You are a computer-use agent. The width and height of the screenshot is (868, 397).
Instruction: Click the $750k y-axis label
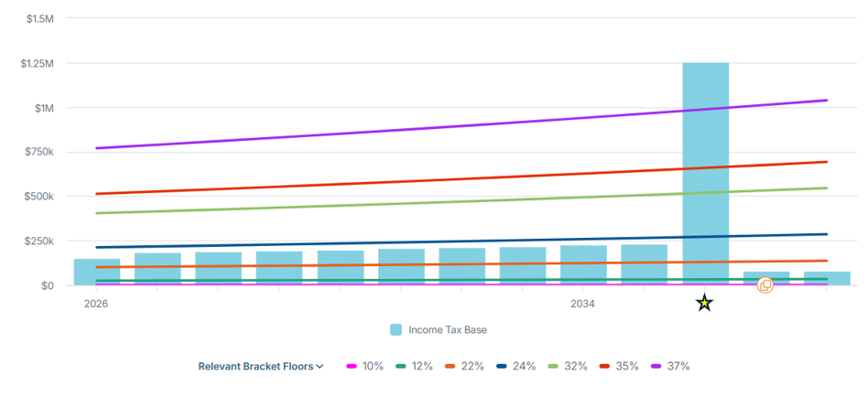point(40,153)
